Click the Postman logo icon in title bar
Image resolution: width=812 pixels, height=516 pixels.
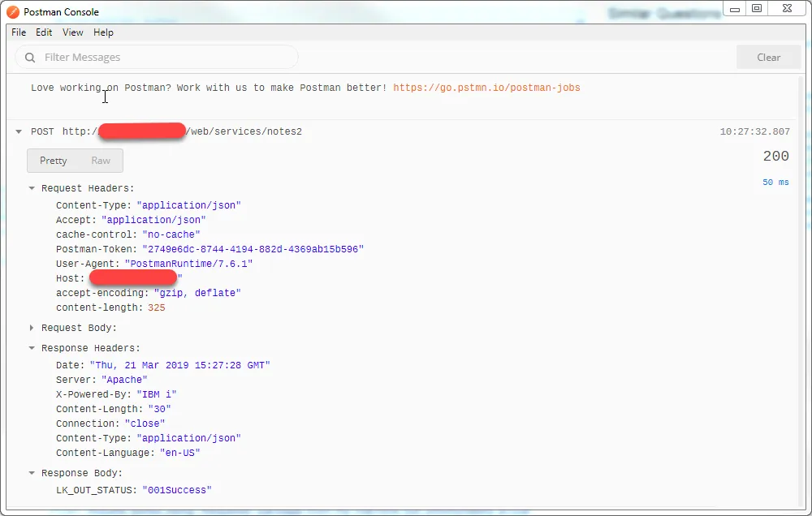(x=12, y=11)
